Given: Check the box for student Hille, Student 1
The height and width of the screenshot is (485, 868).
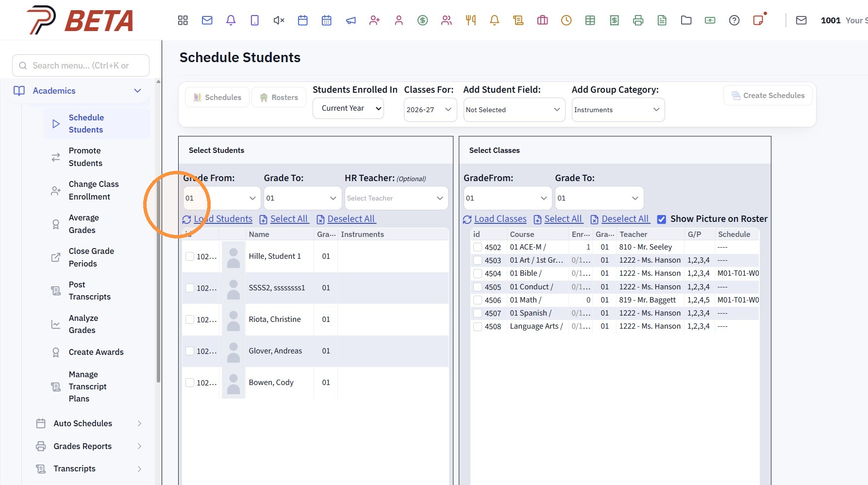Looking at the screenshot, I should [190, 256].
